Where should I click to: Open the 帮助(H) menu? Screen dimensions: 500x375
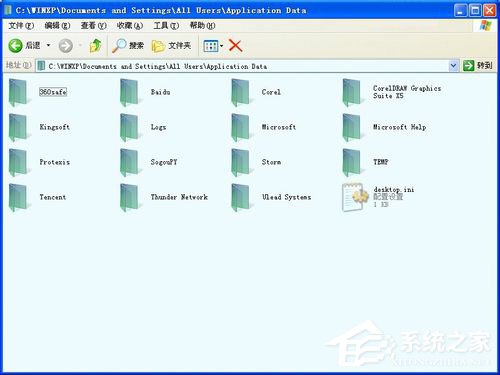202,26
